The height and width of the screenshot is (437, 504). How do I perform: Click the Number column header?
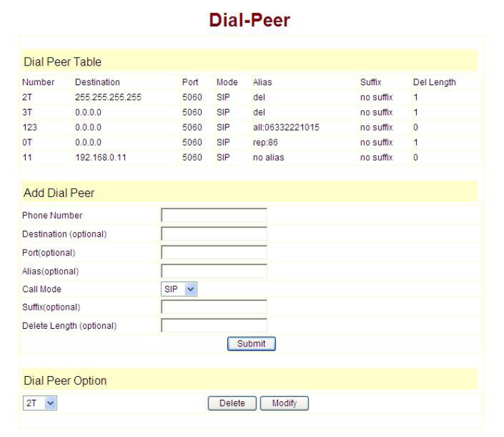pyautogui.click(x=39, y=83)
